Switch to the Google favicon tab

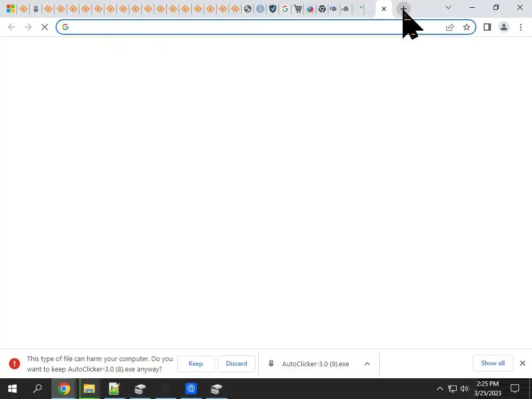pos(285,9)
